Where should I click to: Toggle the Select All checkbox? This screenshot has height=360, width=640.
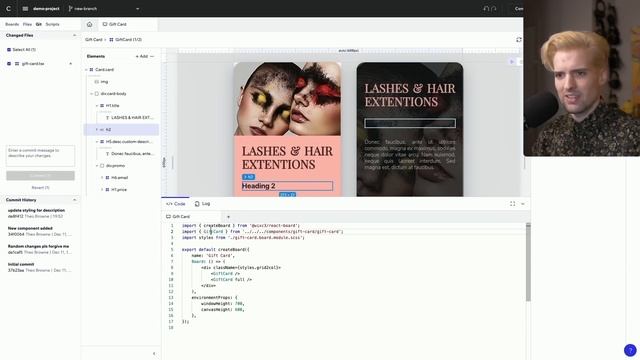tap(9, 50)
